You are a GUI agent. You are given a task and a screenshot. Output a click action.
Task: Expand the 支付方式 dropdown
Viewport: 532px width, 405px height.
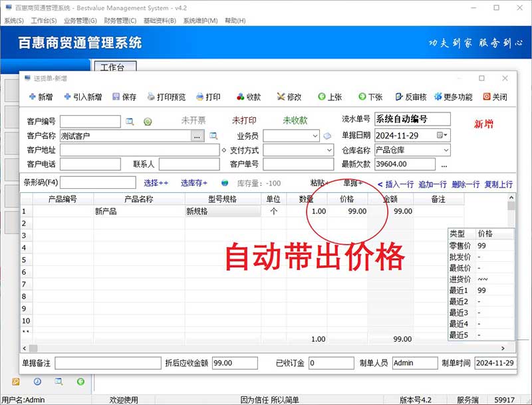(x=329, y=150)
